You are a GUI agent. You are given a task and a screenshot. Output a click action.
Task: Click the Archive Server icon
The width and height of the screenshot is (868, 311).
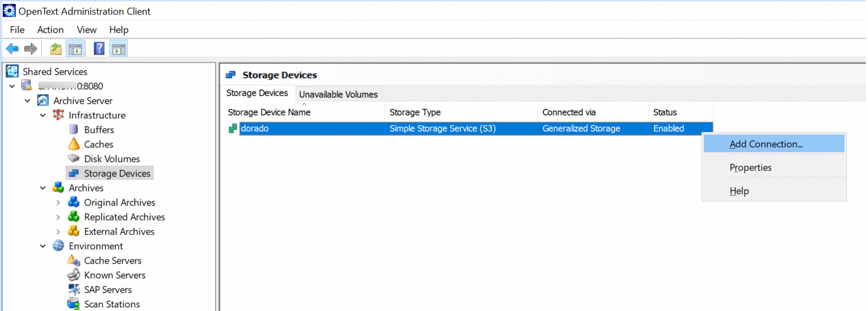(x=43, y=100)
